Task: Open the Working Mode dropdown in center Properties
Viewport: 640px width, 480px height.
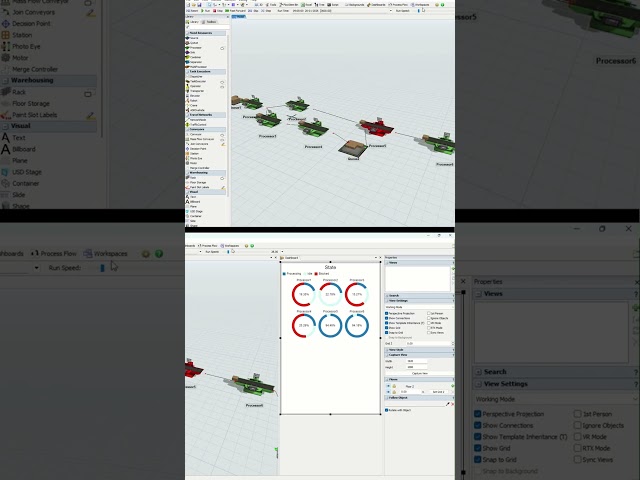Action: (419, 307)
